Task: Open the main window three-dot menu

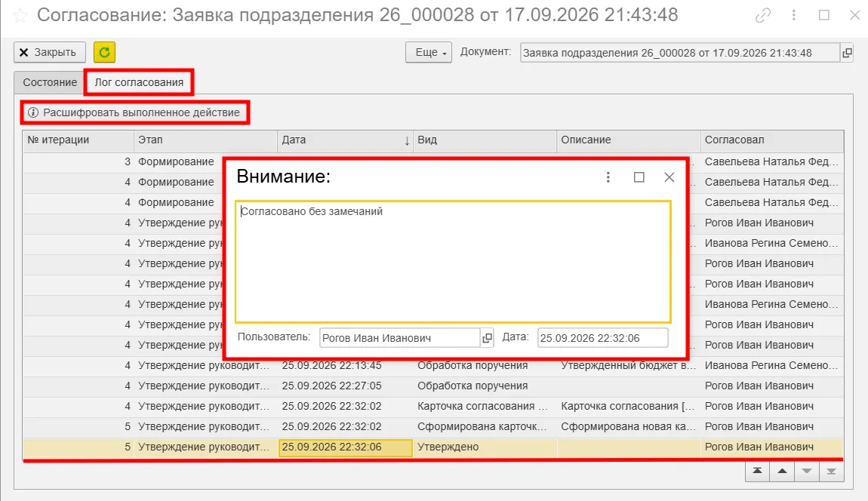Action: (x=794, y=16)
